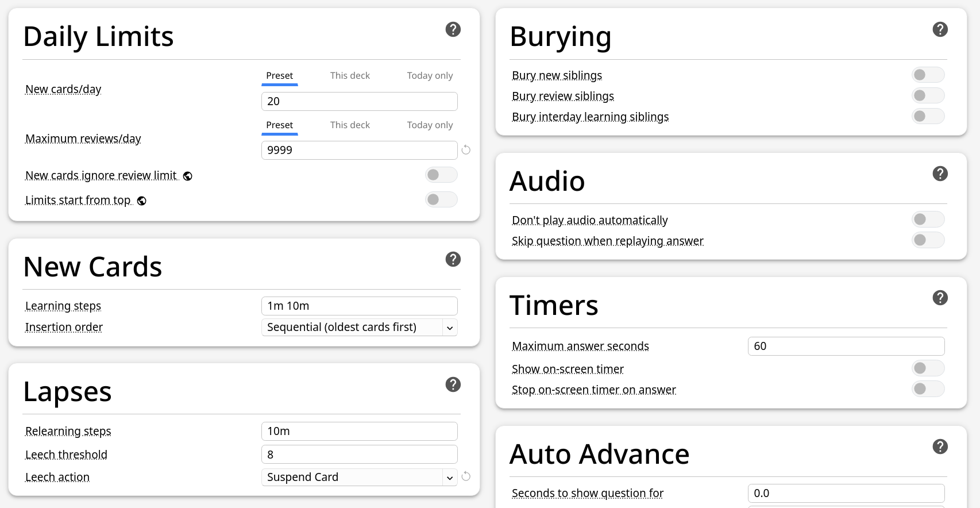
Task: Toggle New cards ignore review limit switch
Action: [441, 175]
